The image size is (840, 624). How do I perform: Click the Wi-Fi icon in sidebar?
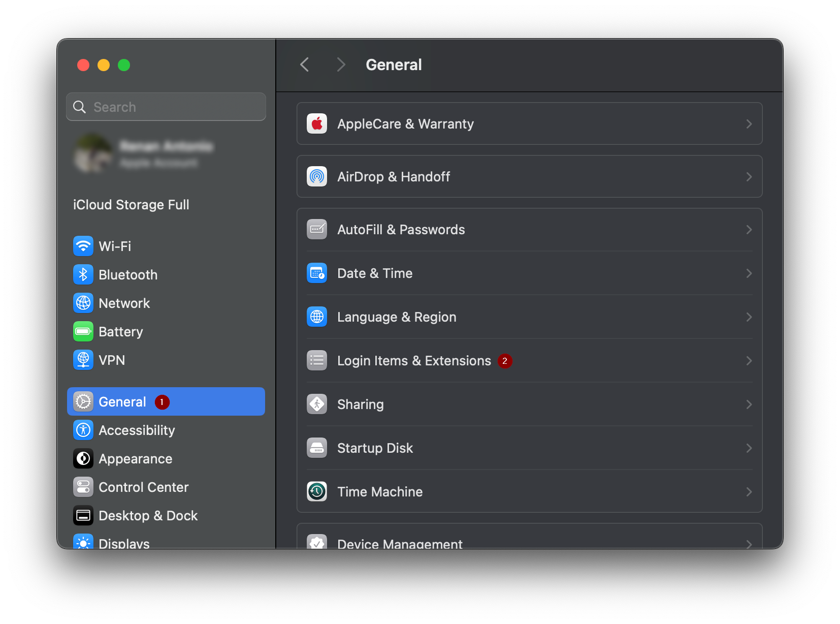[83, 246]
